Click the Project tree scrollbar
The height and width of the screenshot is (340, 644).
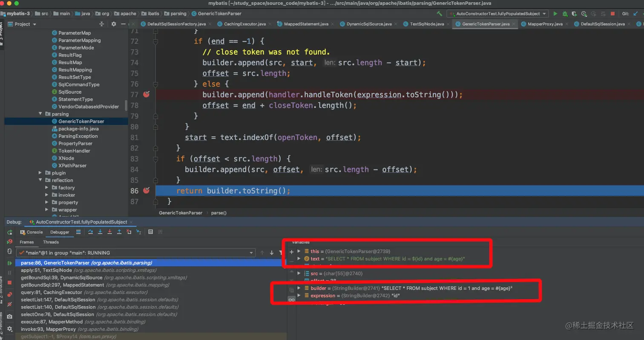tap(126, 106)
